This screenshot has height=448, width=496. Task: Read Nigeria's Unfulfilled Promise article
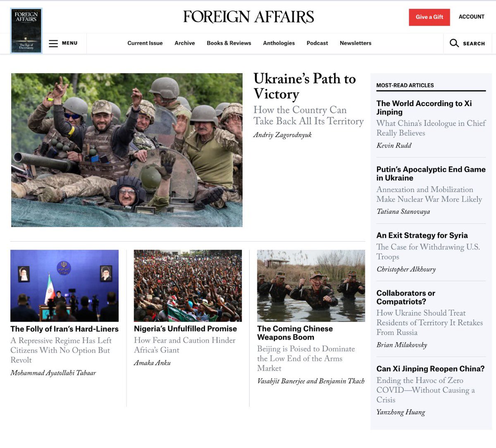point(186,329)
